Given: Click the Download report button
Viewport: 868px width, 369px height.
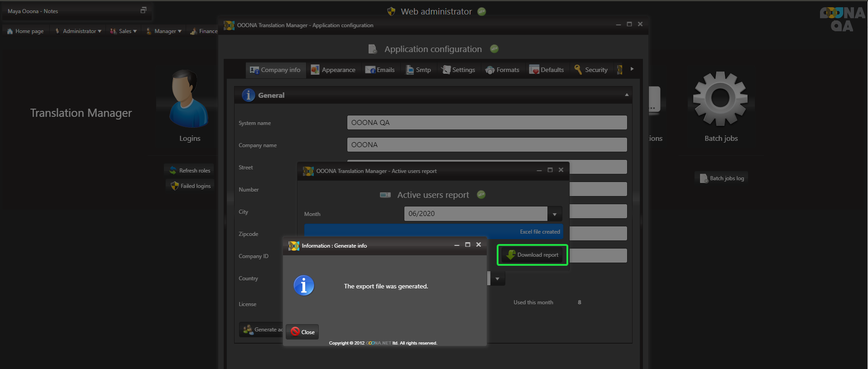Looking at the screenshot, I should click(x=532, y=255).
